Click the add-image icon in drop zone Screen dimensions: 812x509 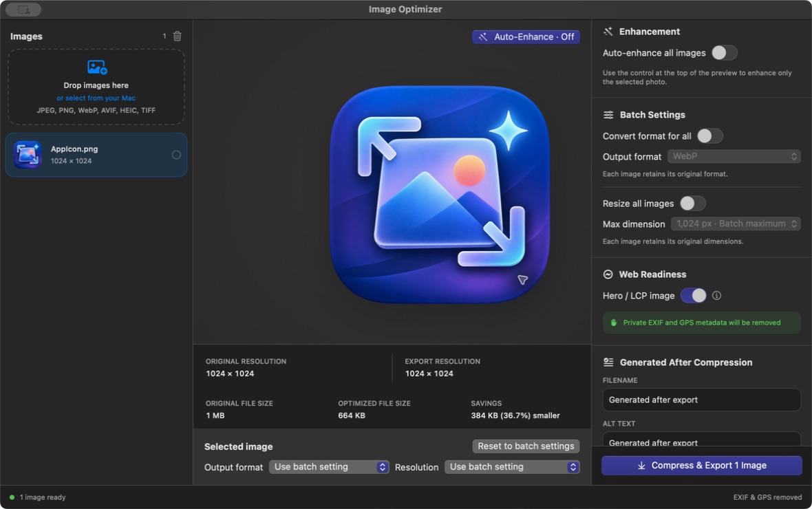[x=97, y=67]
